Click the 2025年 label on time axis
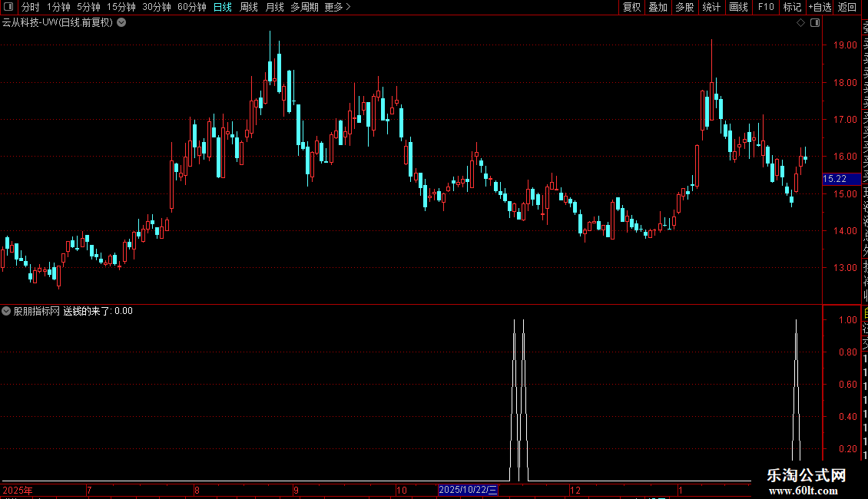868x499 pixels. [x=18, y=490]
